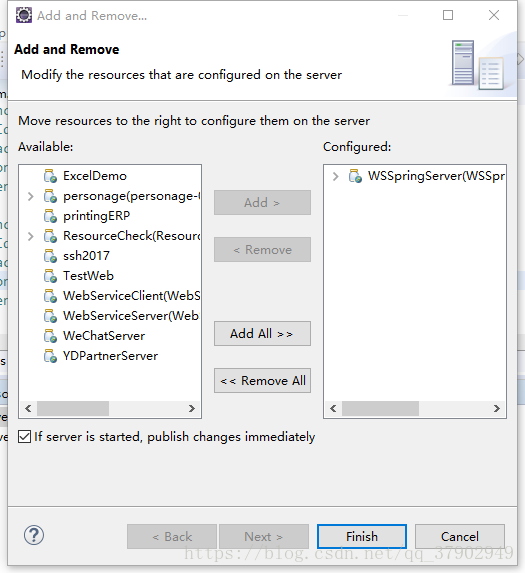
Task: Click the WebServiceClient project icon
Action: pyautogui.click(x=50, y=296)
